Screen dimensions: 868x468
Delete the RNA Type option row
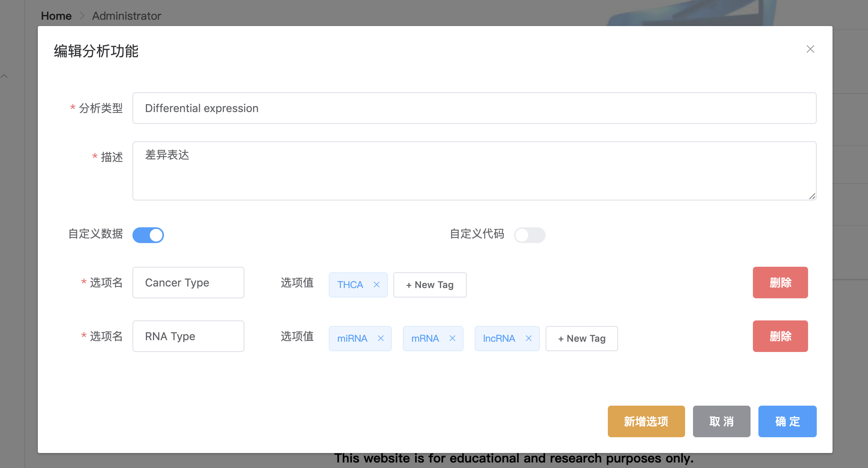pyautogui.click(x=780, y=336)
